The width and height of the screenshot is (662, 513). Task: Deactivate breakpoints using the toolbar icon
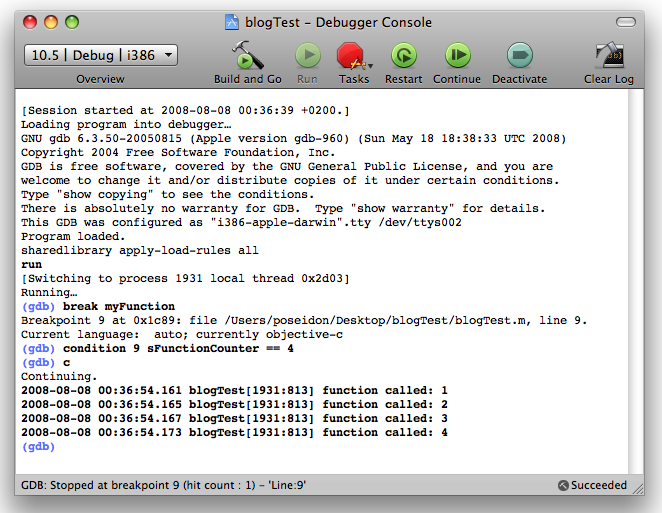pyautogui.click(x=519, y=55)
